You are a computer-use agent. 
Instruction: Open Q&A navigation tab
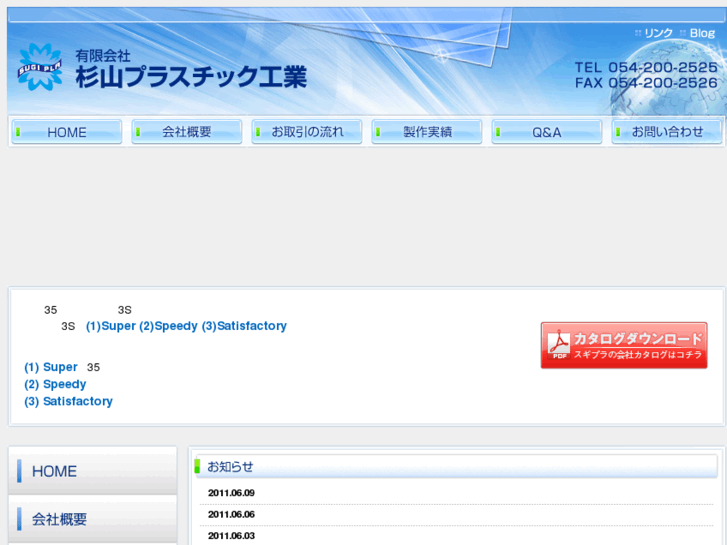(547, 132)
